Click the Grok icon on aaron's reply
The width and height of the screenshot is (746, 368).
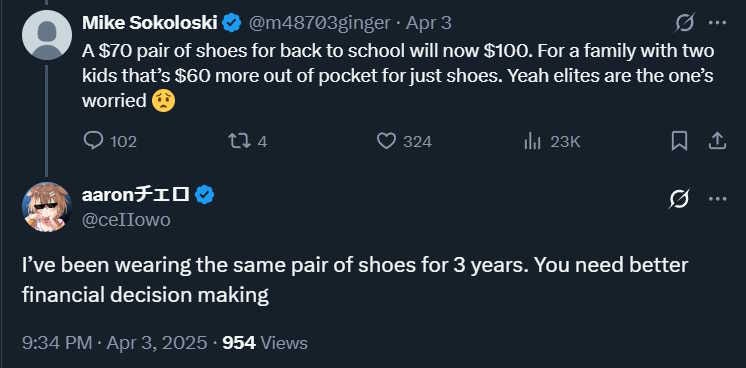tap(679, 199)
